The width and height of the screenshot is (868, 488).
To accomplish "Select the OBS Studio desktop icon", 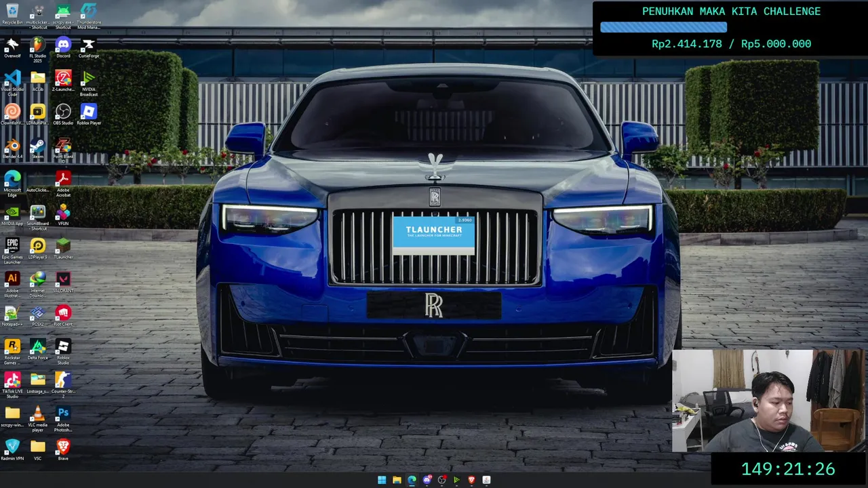I will pyautogui.click(x=63, y=115).
